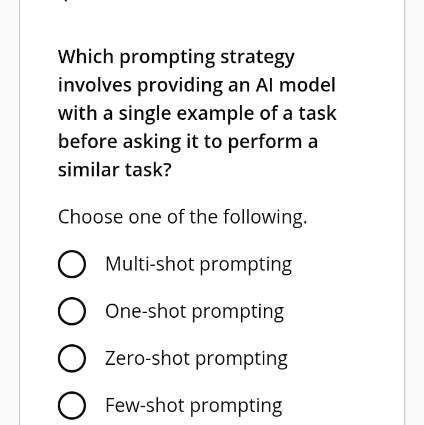
Task: Select the Zero-shot prompting radio button
Action: (72, 358)
